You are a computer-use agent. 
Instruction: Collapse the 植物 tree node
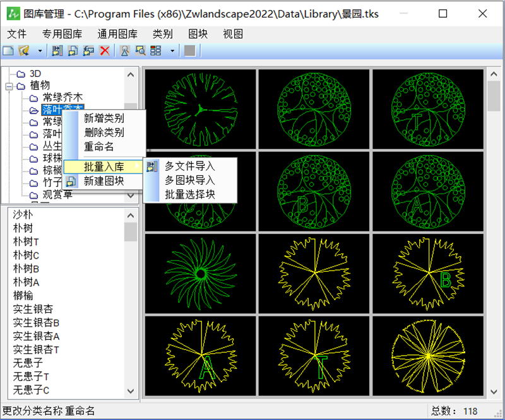tap(9, 86)
